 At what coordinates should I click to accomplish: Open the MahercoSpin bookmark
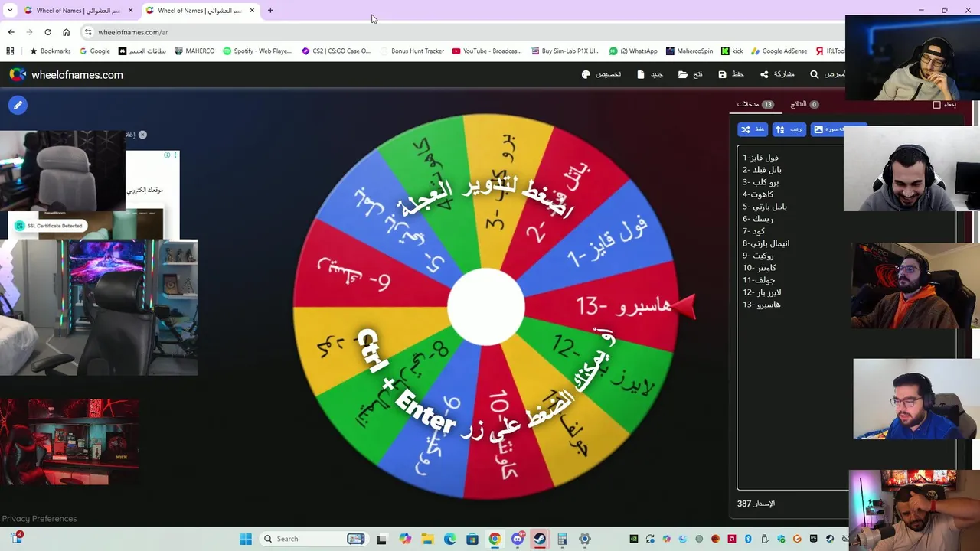coord(690,51)
